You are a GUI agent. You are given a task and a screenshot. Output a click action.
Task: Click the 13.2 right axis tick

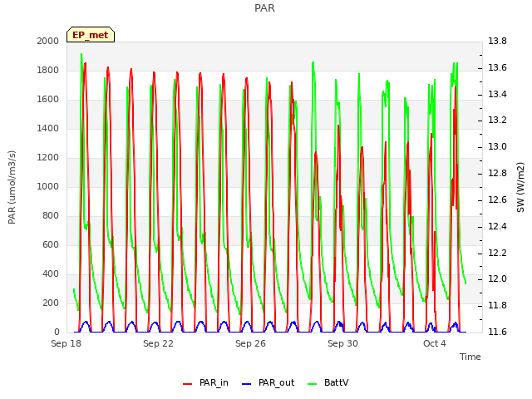pos(497,121)
